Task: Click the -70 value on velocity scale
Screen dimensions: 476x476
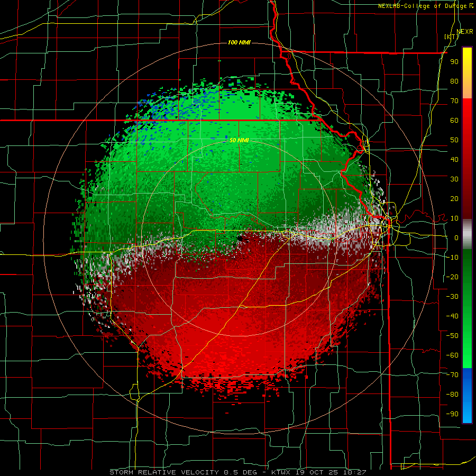Action: tap(452, 375)
